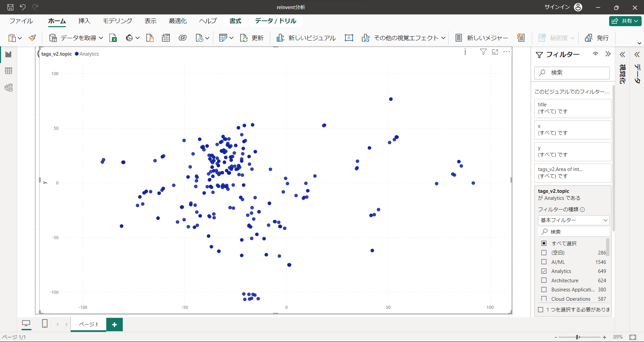
Task: Open the 基本フィルター filter type dropdown
Action: [x=574, y=220]
